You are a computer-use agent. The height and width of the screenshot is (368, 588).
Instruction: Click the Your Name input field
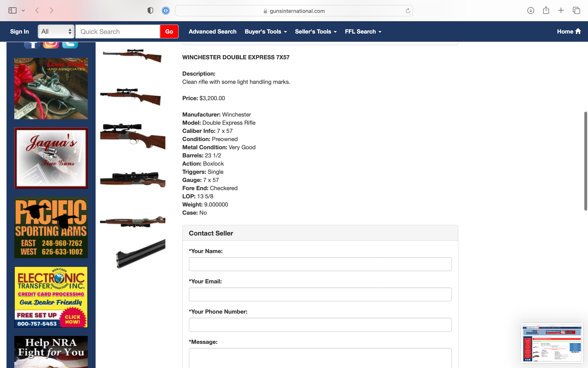pos(320,264)
